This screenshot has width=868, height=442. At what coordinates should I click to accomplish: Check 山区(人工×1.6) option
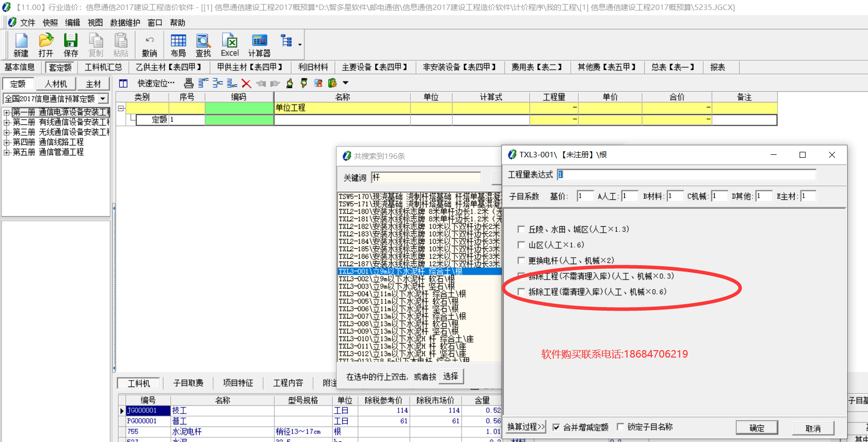521,245
